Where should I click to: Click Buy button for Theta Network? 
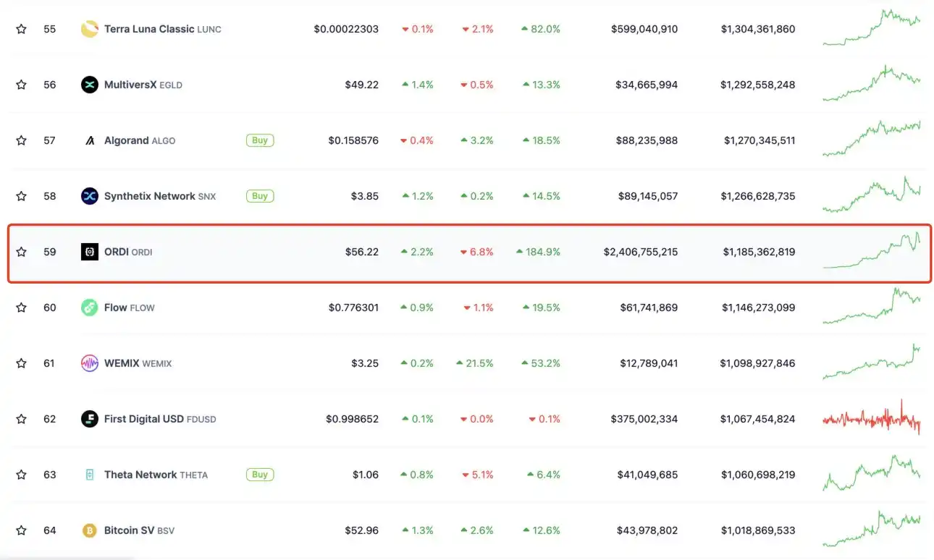(x=260, y=475)
